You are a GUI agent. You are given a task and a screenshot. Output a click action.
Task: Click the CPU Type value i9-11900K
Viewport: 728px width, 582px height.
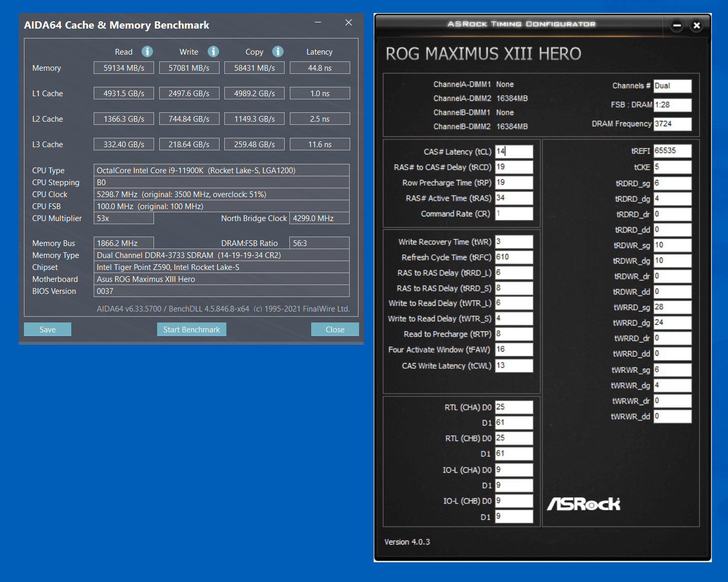point(221,171)
